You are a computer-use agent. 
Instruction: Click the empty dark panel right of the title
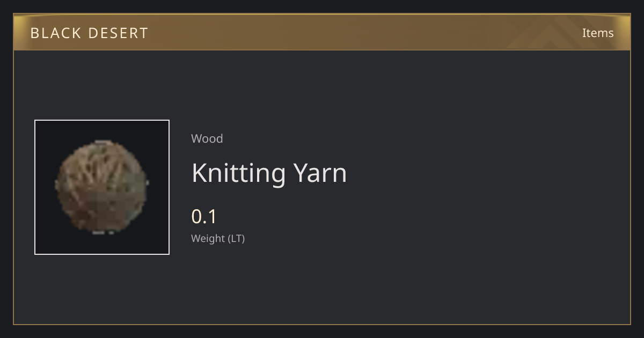tap(483, 173)
